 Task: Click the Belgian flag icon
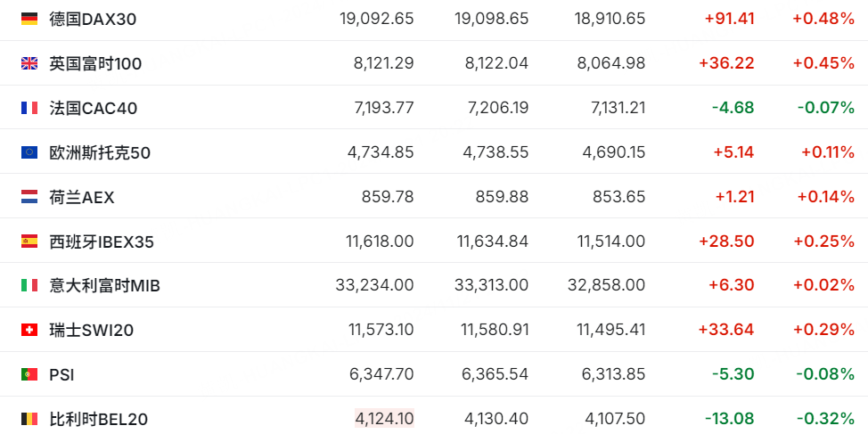click(x=29, y=419)
